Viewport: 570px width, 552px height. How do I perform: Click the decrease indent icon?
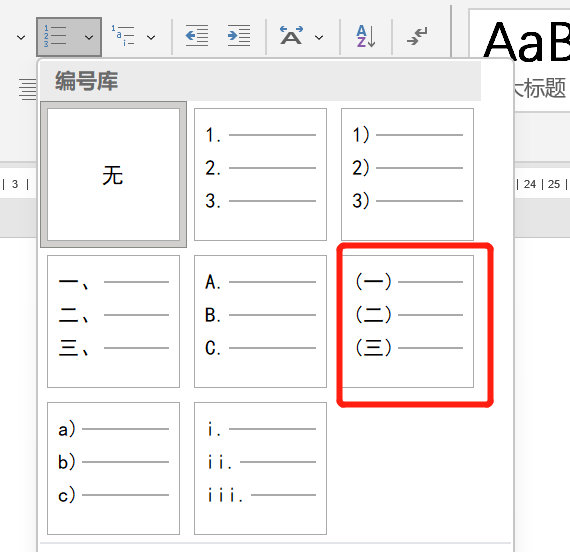(x=197, y=36)
